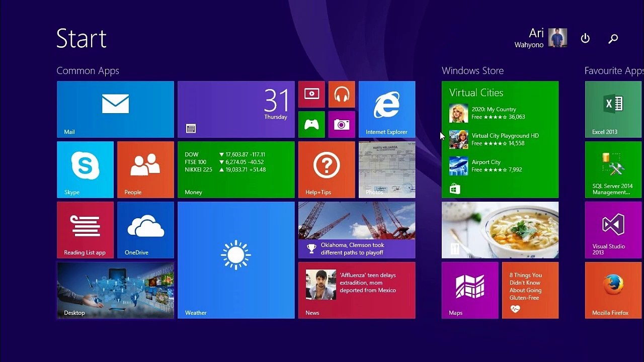This screenshot has width=644, height=362.
Task: Click the power options button
Action: (x=585, y=38)
